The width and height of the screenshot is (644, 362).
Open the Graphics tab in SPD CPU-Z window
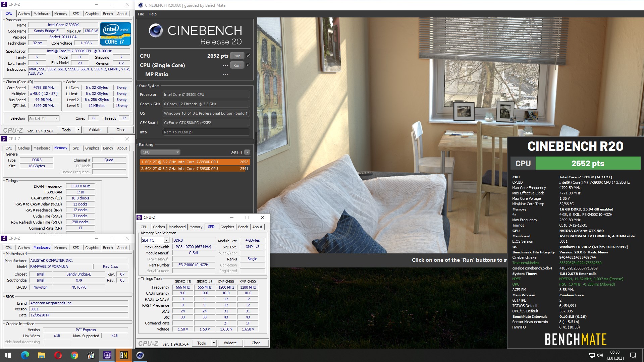coord(227,227)
